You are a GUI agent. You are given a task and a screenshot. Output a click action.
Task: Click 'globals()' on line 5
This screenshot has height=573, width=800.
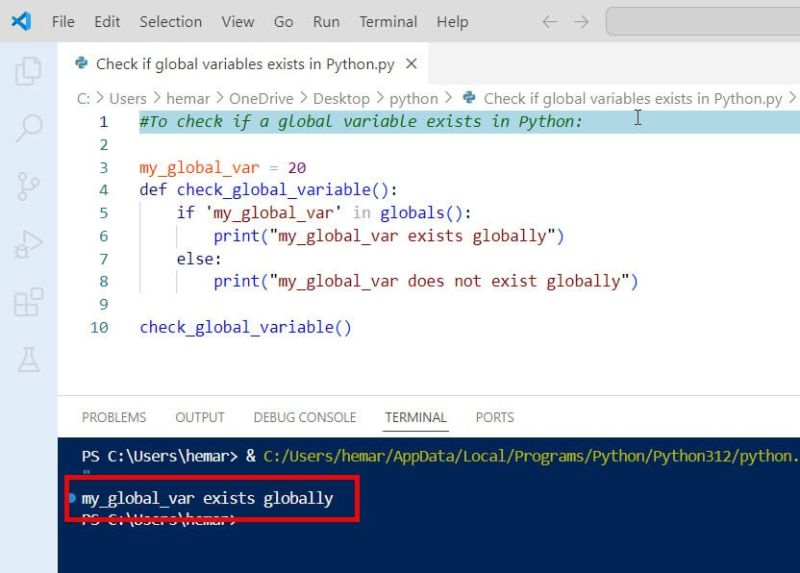[x=421, y=213]
